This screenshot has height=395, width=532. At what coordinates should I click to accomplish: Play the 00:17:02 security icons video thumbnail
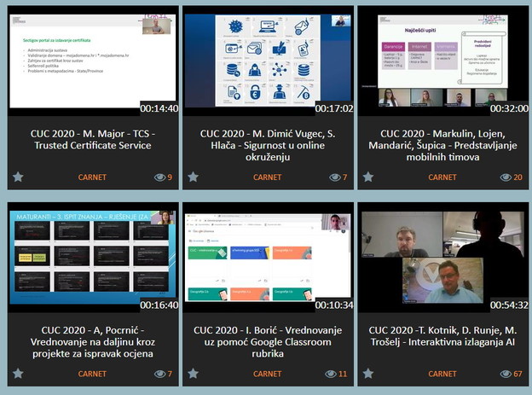tap(268, 61)
